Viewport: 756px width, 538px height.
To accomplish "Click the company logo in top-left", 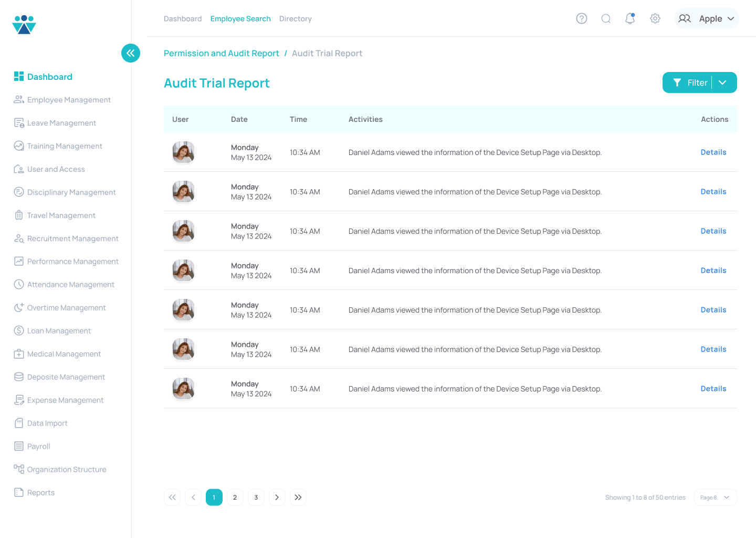I will pos(24,25).
